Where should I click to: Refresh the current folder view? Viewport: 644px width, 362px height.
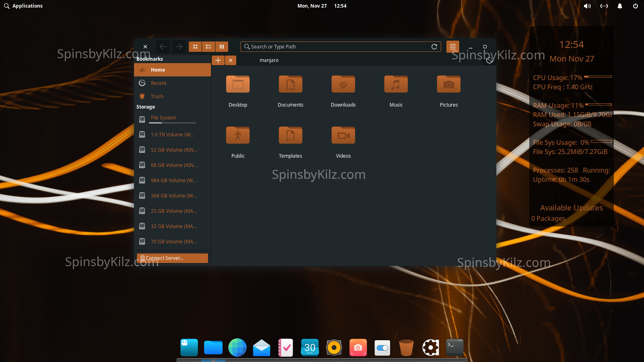pyautogui.click(x=434, y=46)
